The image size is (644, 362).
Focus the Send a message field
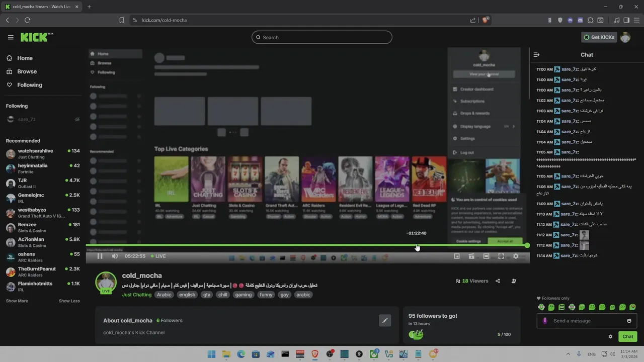click(x=587, y=321)
